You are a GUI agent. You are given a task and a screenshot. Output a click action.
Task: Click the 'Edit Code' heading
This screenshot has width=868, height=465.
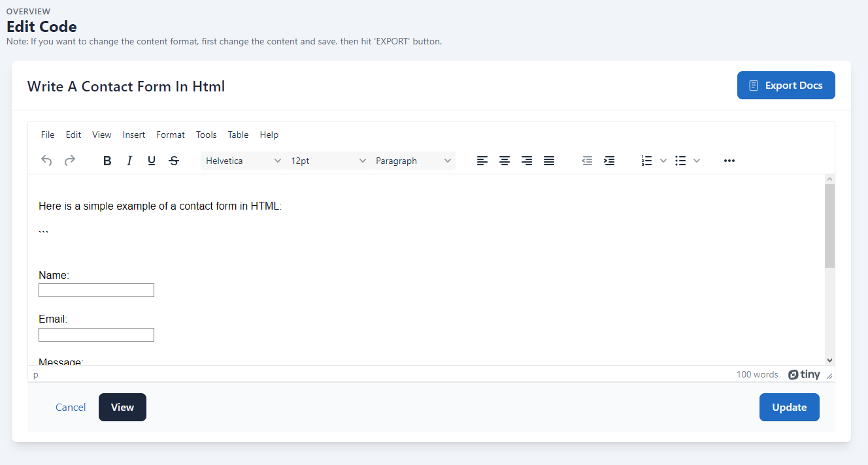click(x=42, y=27)
